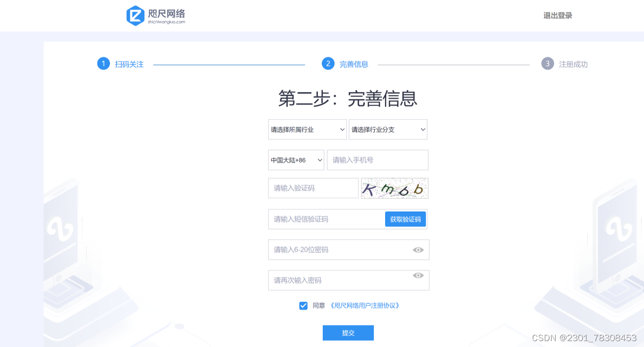Viewport: 644px width, 347px height.
Task: Select step 2 circle 完善信息
Action: tap(328, 64)
